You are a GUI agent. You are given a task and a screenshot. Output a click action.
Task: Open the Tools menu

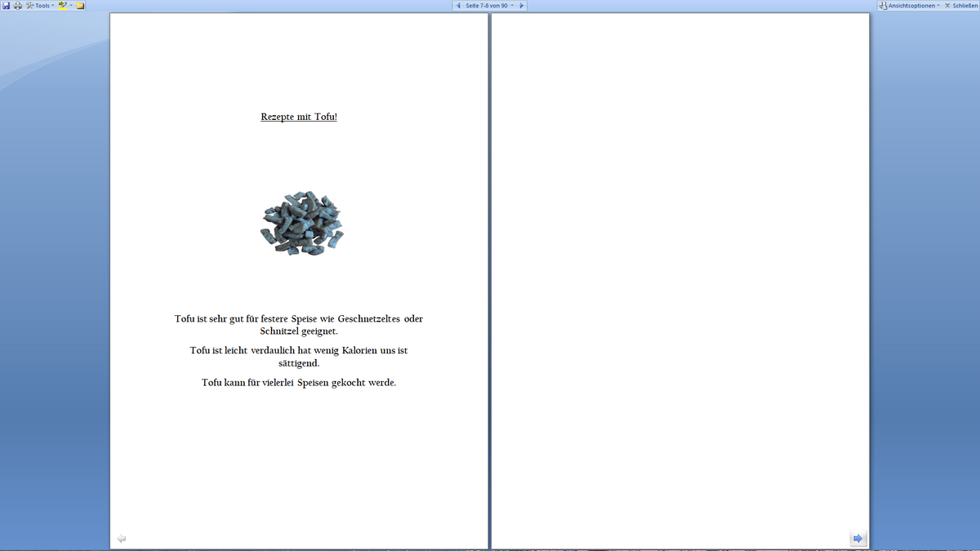pos(40,6)
